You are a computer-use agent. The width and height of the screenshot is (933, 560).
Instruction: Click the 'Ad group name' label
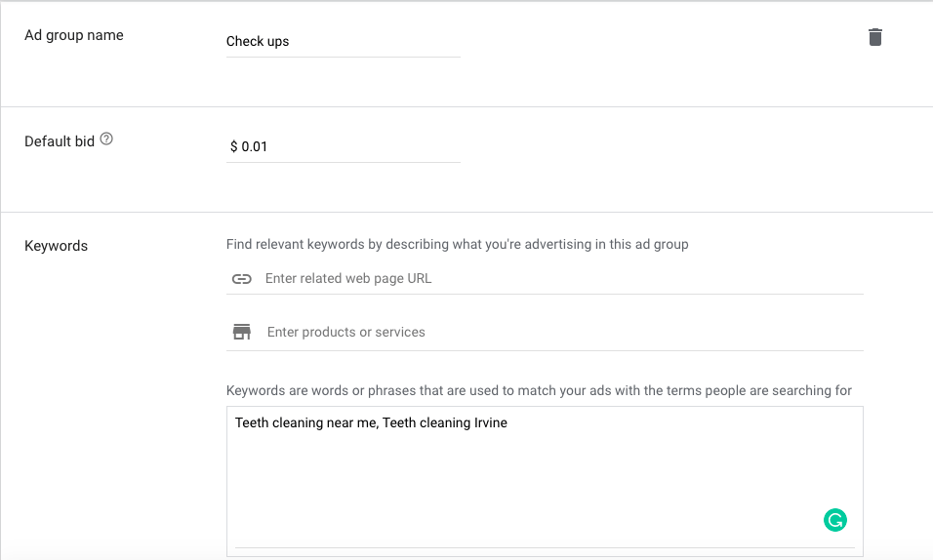click(74, 35)
